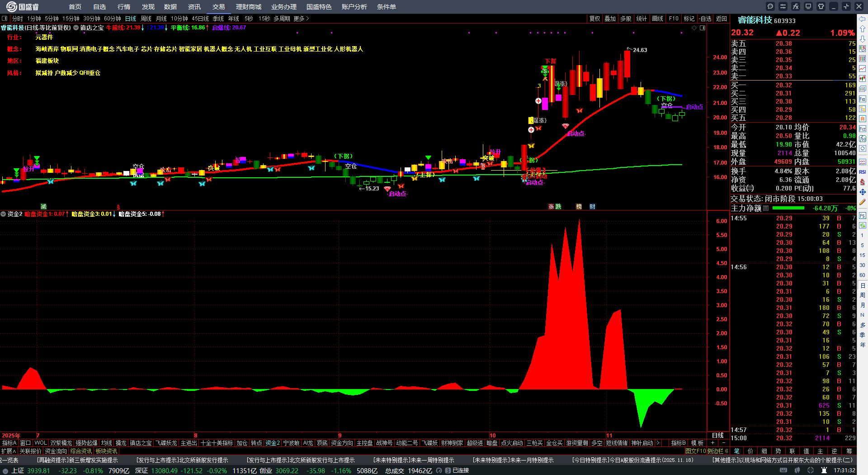Toggle the 复权 price adjustment button
The height and width of the screenshot is (475, 868).
coord(594,19)
